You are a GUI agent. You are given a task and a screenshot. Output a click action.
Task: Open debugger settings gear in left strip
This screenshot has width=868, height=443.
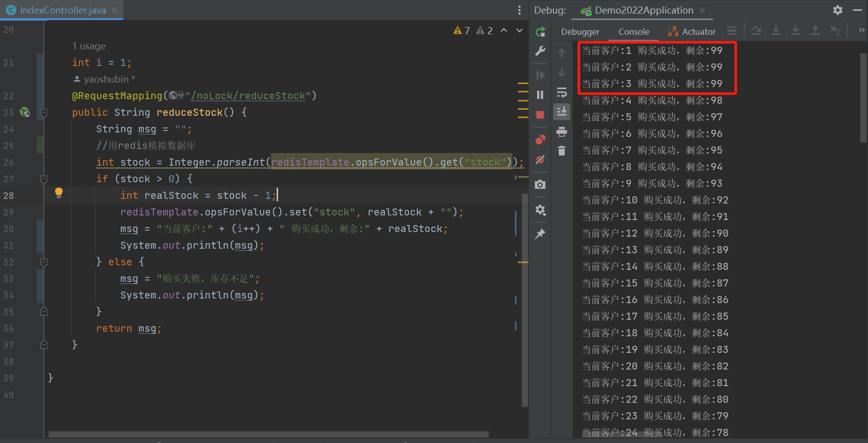click(x=541, y=209)
